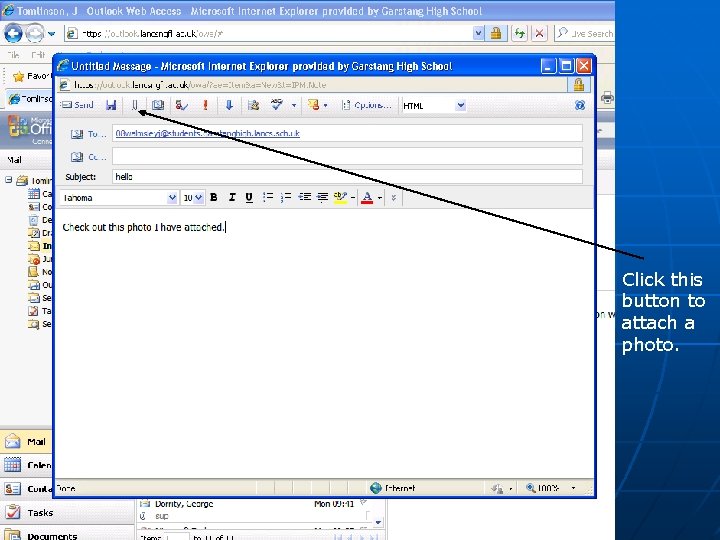Open the main browser address bar dropdown
Screen dimensions: 720x540
[478, 33]
